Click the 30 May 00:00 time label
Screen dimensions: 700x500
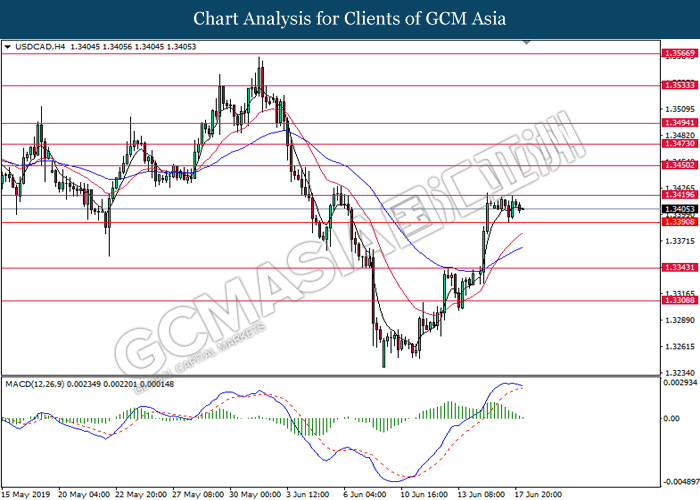click(255, 495)
